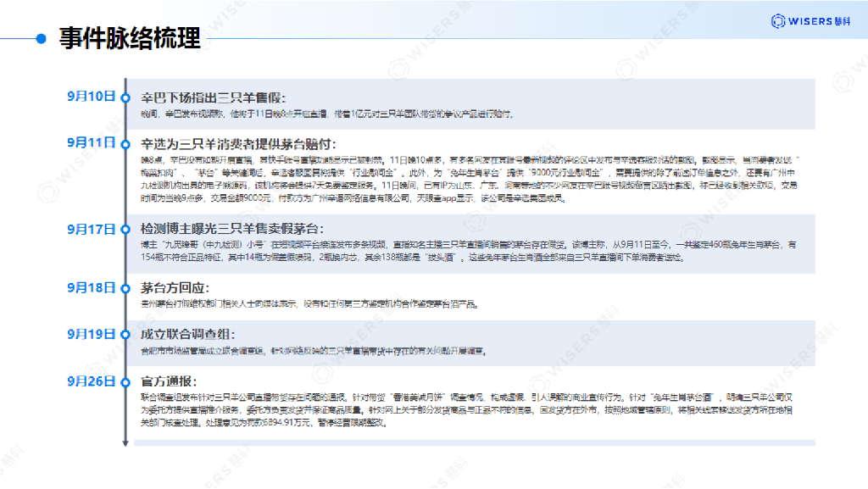Click the timeline marker for 9月19日
The image size is (868, 489).
coord(125,335)
